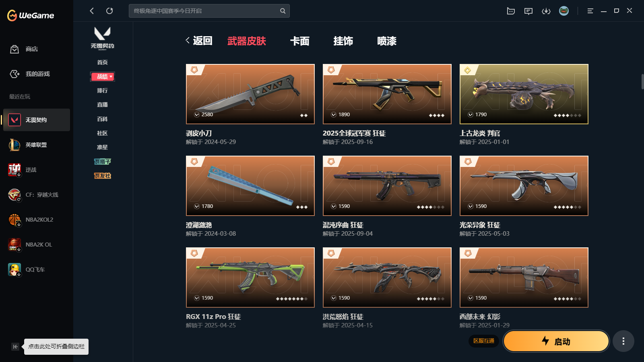Open the download manager icon
This screenshot has width=644, height=362.
point(546,11)
